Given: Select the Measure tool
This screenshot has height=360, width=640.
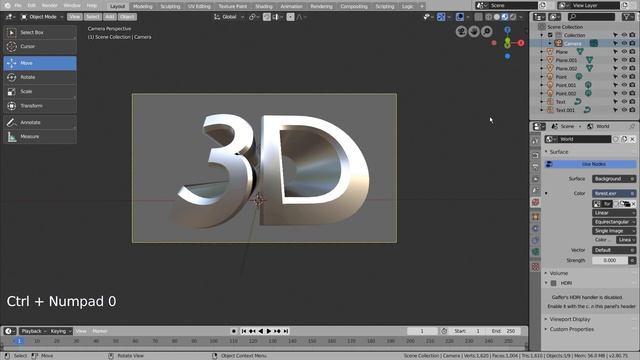Looking at the screenshot, I should point(40,137).
